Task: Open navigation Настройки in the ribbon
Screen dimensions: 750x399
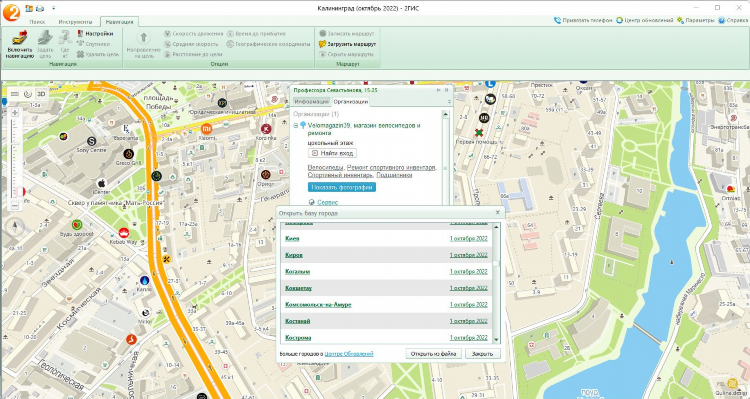Action: tap(95, 34)
